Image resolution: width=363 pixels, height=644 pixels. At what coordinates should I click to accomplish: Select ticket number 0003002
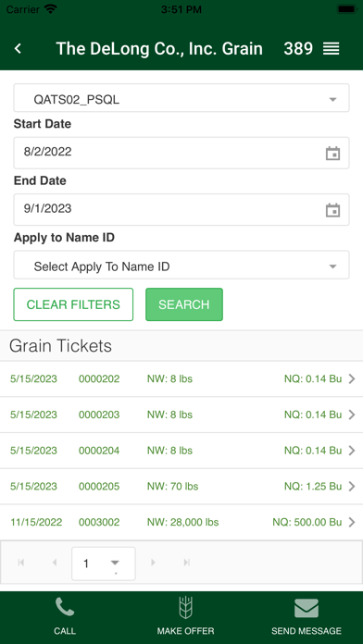pos(99,522)
